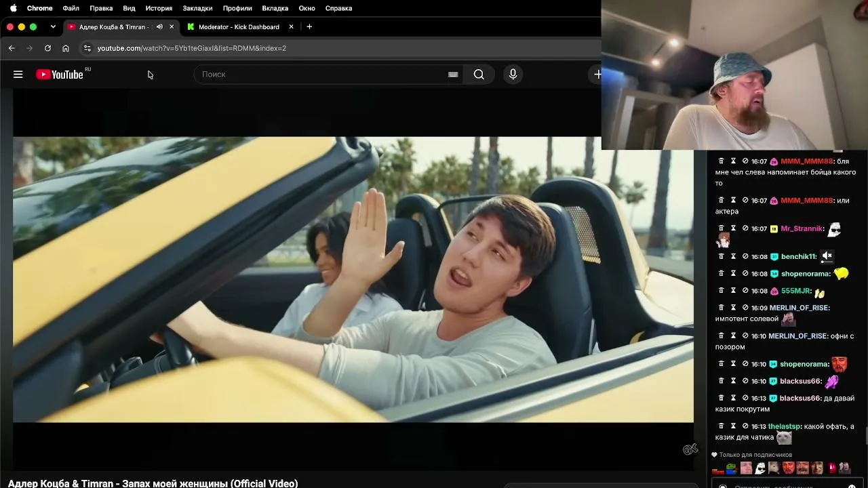Timeout 555MJR with the hourglass icon
This screenshot has height=488, width=868.
(733, 291)
